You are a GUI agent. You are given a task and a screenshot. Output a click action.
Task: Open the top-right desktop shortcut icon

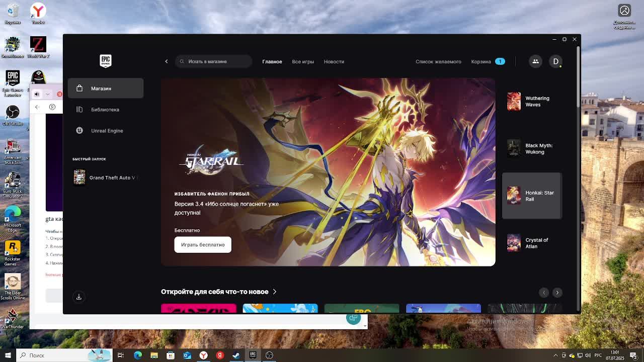point(624,17)
